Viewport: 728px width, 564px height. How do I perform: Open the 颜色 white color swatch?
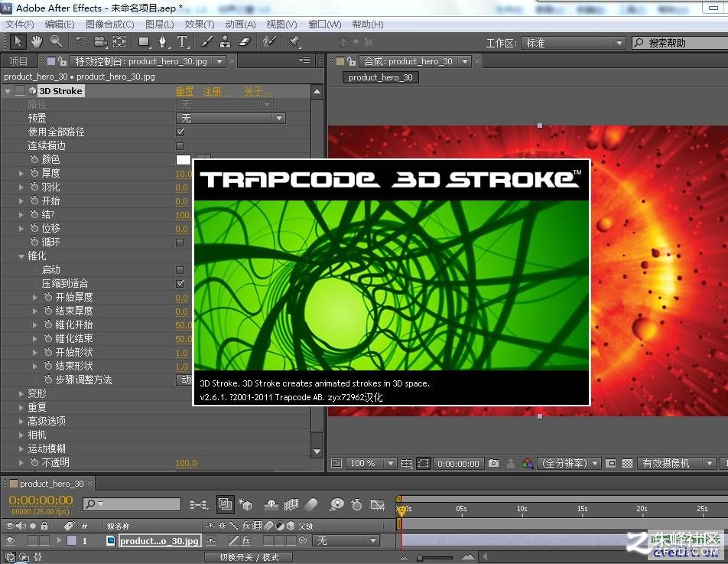[184, 160]
